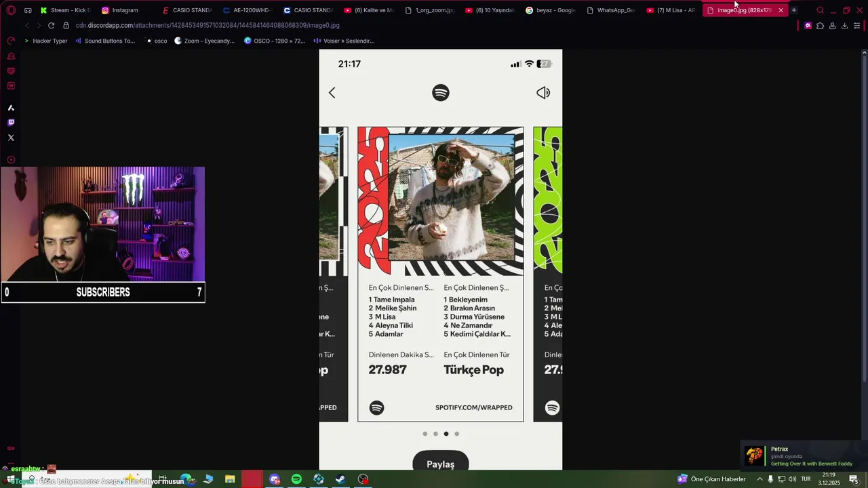Click the Wrapped photo of sweater man
The width and height of the screenshot is (868, 488).
[x=451, y=197]
